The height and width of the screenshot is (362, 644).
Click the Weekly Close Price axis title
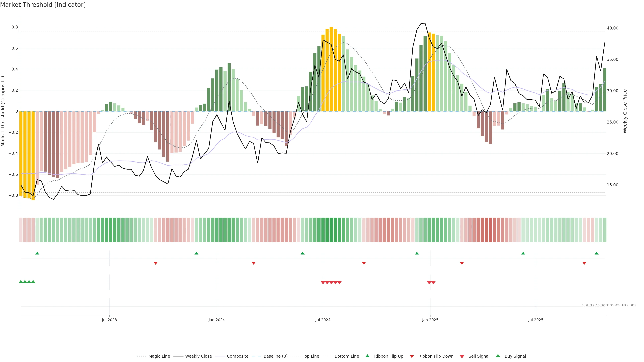pos(625,111)
